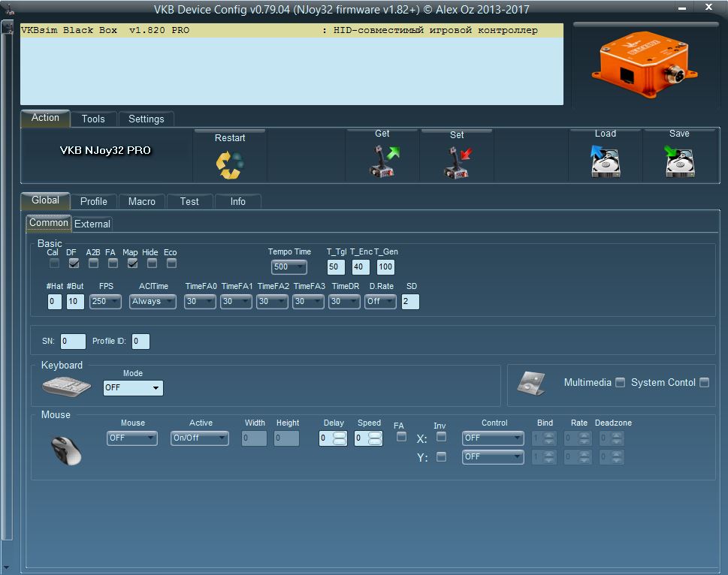The width and height of the screenshot is (728, 575).
Task: Open the ACITime dropdown showing Always
Action: pyautogui.click(x=153, y=302)
